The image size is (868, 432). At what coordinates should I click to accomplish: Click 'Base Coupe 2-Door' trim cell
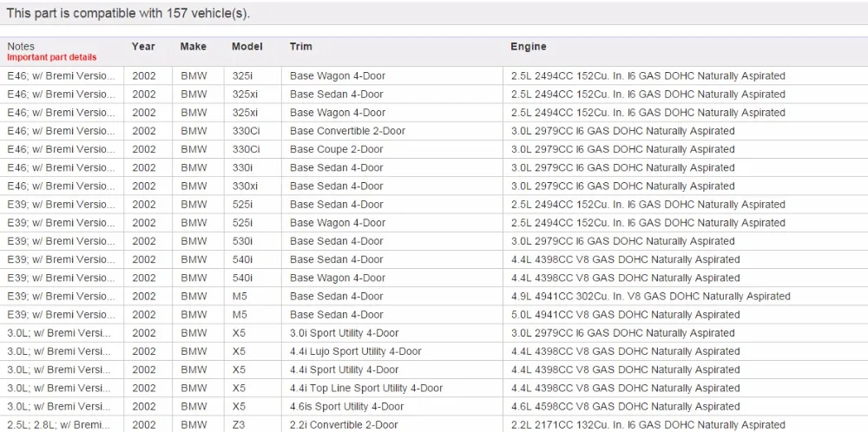tap(337, 149)
